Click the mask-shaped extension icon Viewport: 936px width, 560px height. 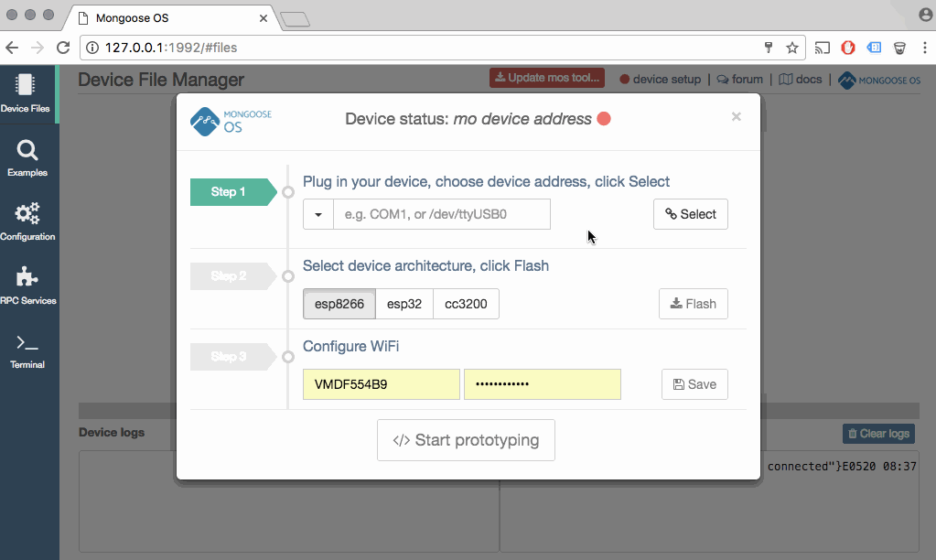click(899, 48)
